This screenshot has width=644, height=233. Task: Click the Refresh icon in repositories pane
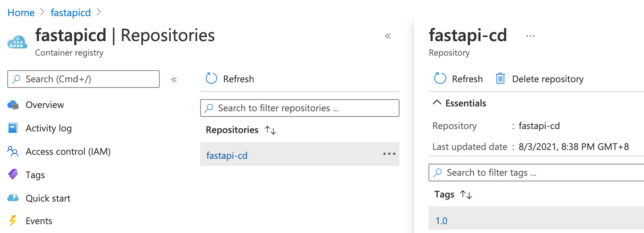click(211, 79)
